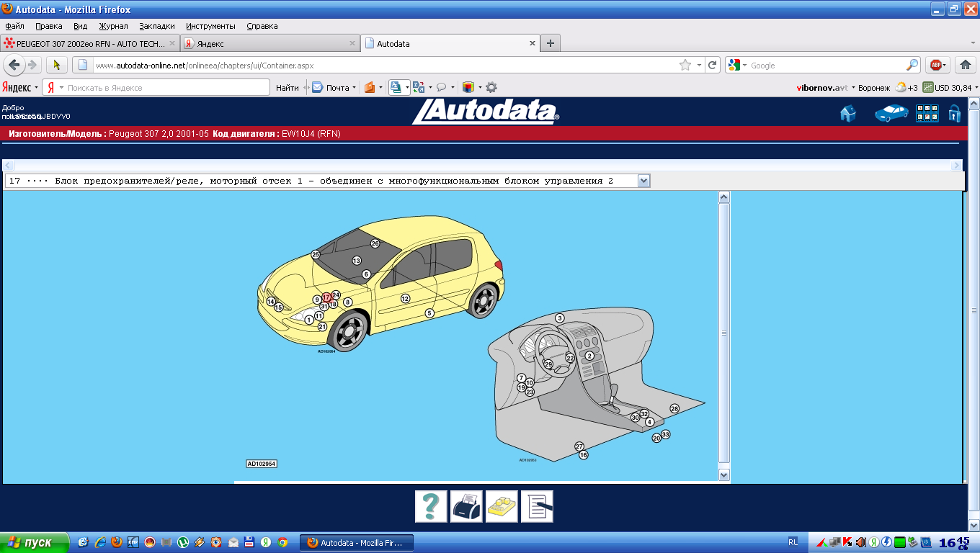Select component 29 on the steering wheel
The image size is (980, 553).
548,364
